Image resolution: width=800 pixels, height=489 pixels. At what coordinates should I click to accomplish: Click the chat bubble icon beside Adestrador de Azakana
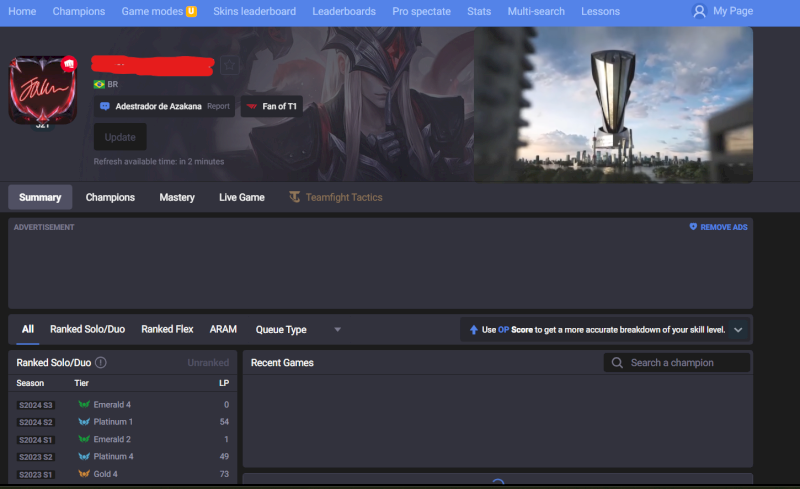tap(105, 106)
